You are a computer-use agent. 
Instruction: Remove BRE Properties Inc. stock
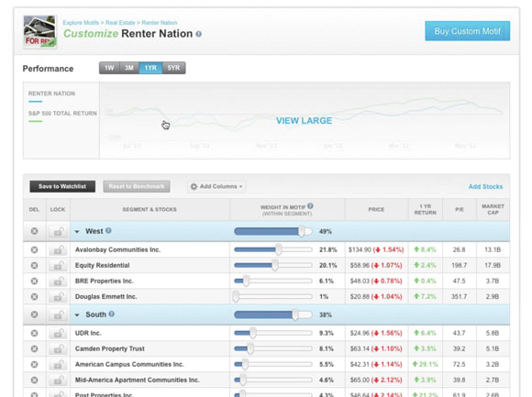pyautogui.click(x=34, y=281)
